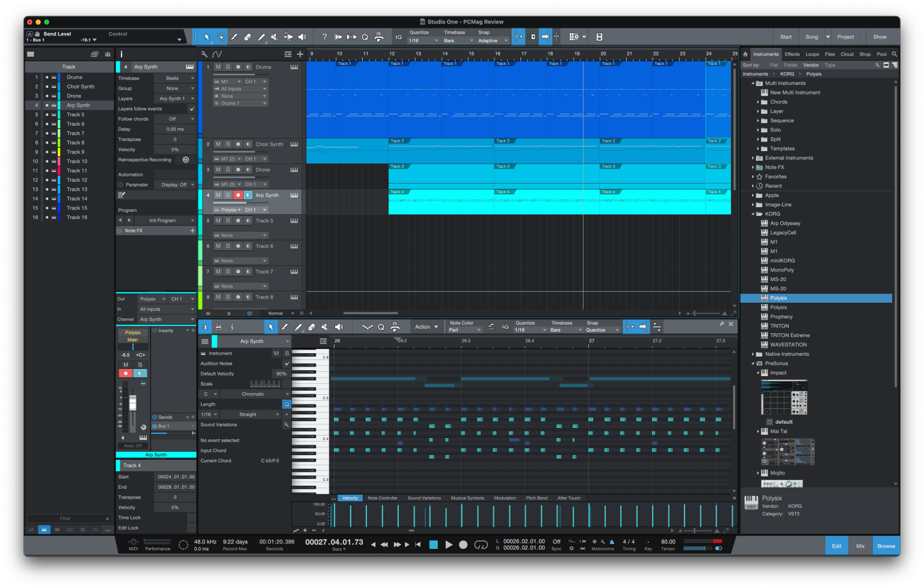Select the Range tool in top toolbar
The width and height of the screenshot is (924, 588).
221,37
